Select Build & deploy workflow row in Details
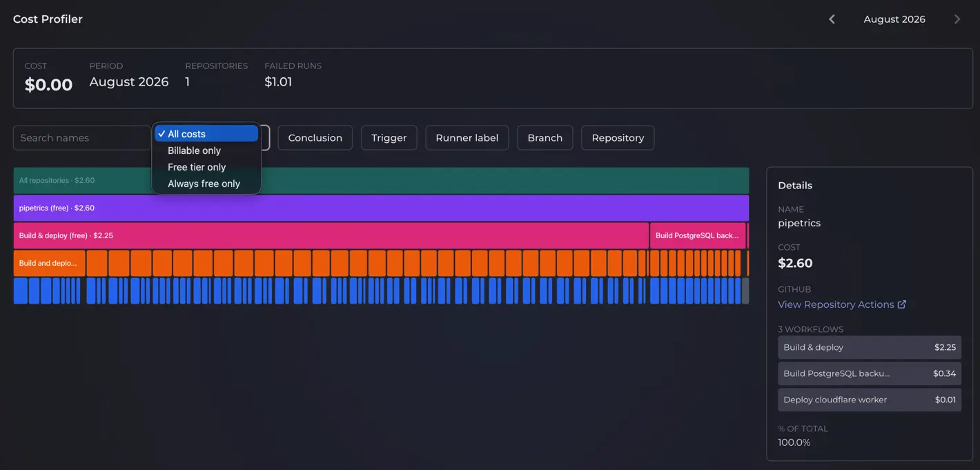 pos(870,347)
